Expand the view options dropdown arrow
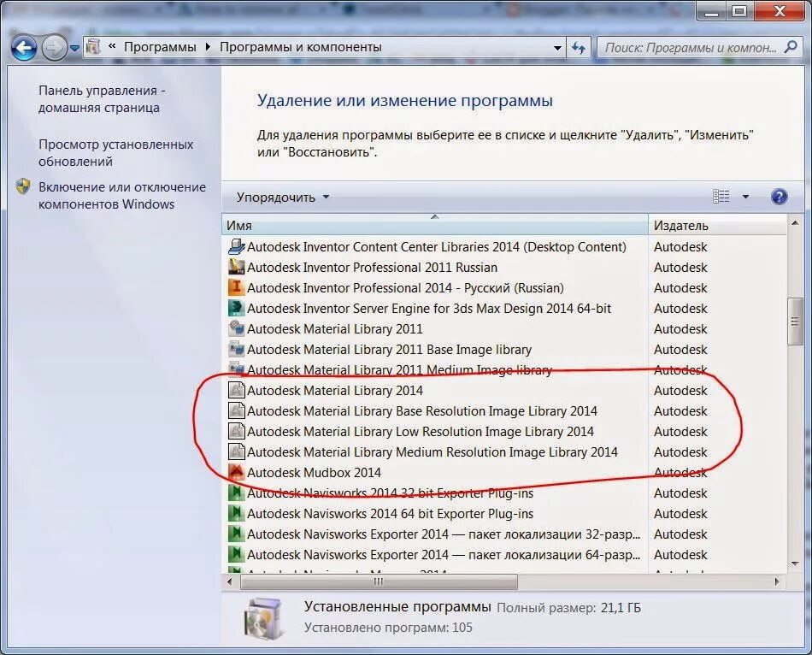Viewport: 812px width, 655px height. 745,197
